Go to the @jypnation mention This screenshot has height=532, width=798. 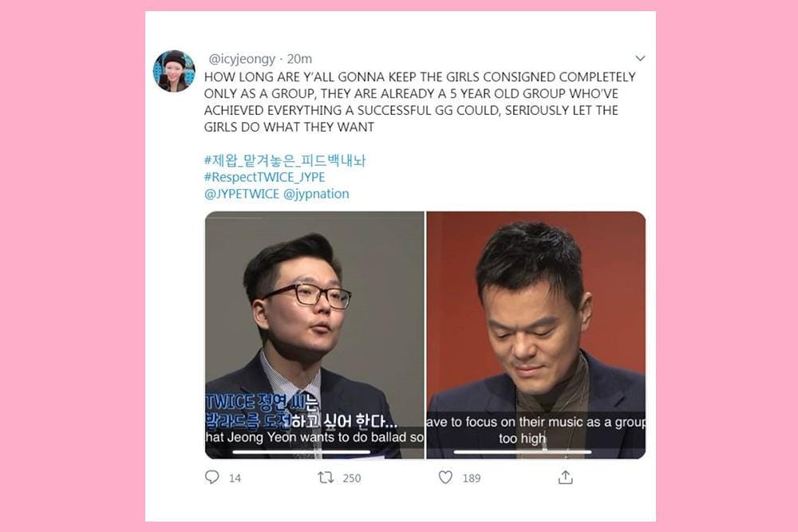click(316, 194)
